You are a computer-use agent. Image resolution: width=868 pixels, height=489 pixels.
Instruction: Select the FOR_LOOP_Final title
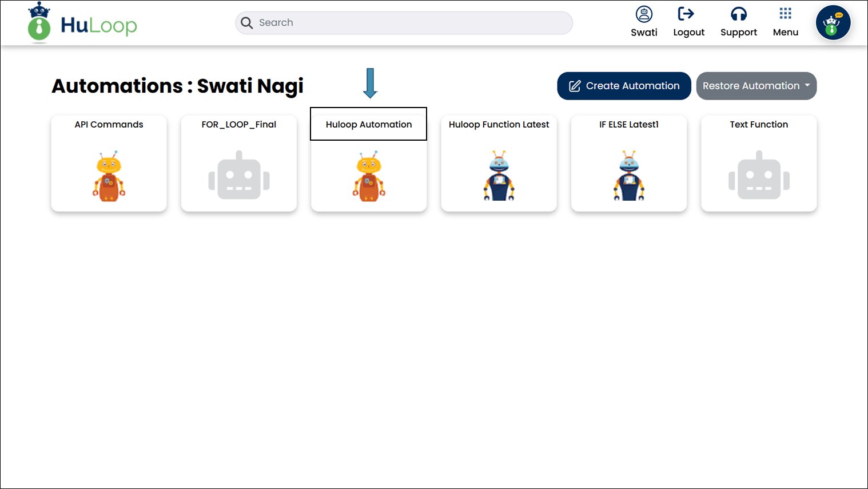(239, 125)
